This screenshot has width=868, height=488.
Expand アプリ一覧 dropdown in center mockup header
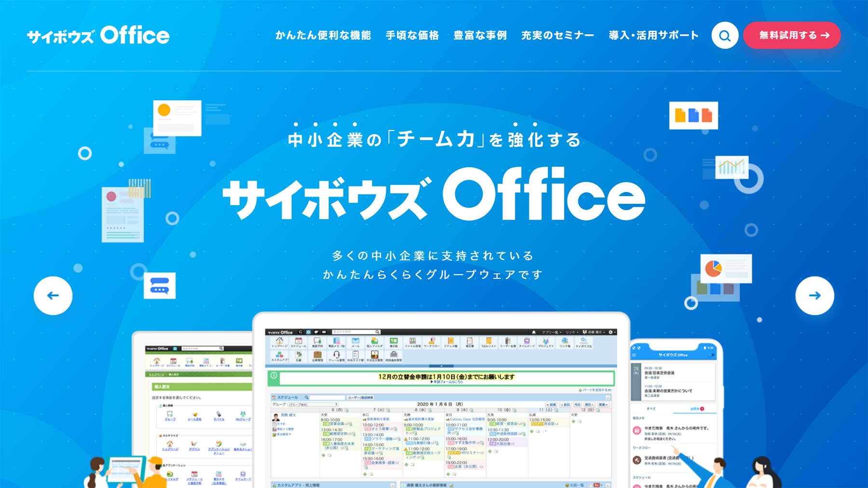[552, 332]
